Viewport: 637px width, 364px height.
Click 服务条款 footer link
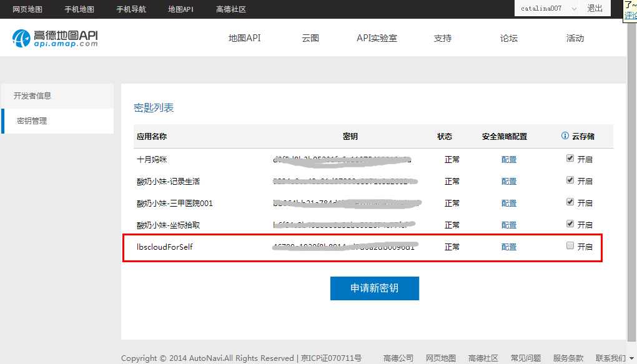(568, 358)
